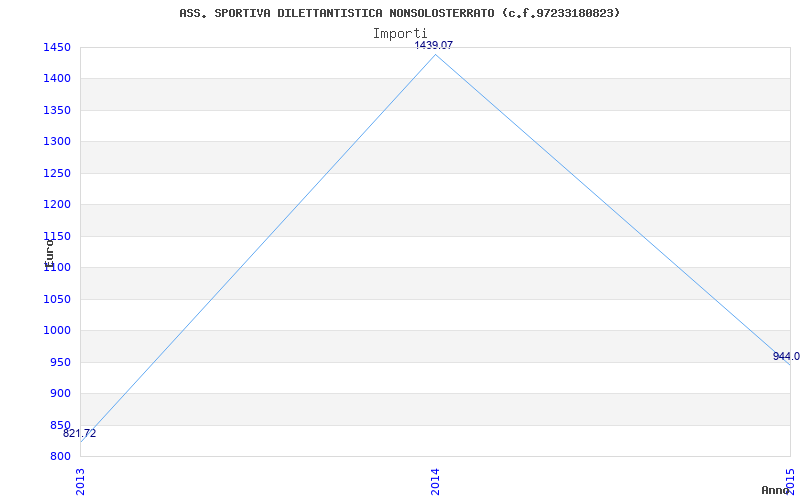Image resolution: width=800 pixels, height=500 pixels.
Task: Select the 2013 x-axis year label
Action: click(x=80, y=482)
